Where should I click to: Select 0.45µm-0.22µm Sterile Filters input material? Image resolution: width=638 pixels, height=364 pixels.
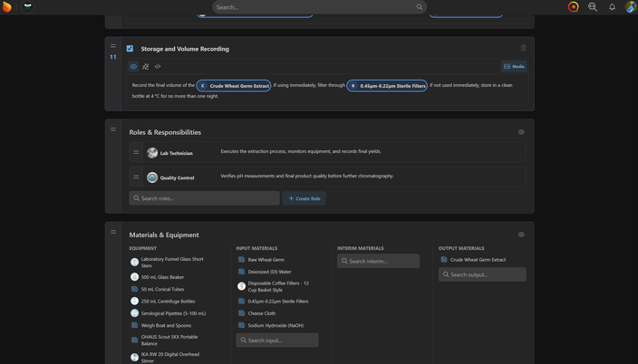point(278,302)
